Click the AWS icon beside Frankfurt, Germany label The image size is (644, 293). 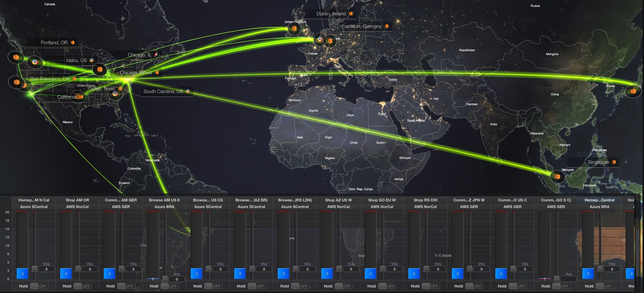386,26
